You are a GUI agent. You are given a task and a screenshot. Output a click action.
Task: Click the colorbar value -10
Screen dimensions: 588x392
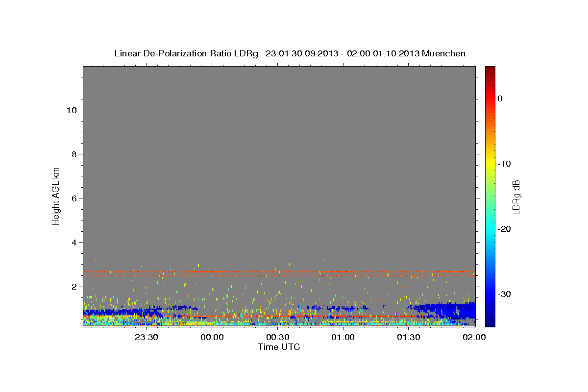pyautogui.click(x=505, y=164)
